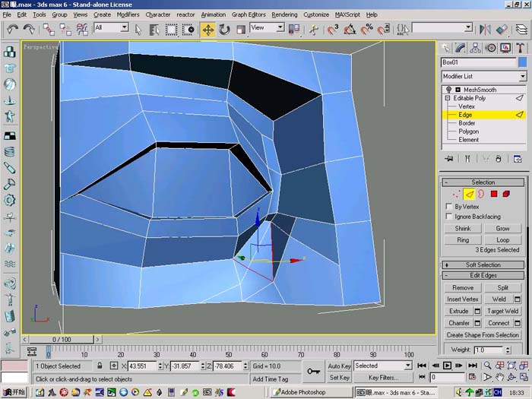
Task: Collapse the Editable Poly tree node
Action: click(x=448, y=98)
